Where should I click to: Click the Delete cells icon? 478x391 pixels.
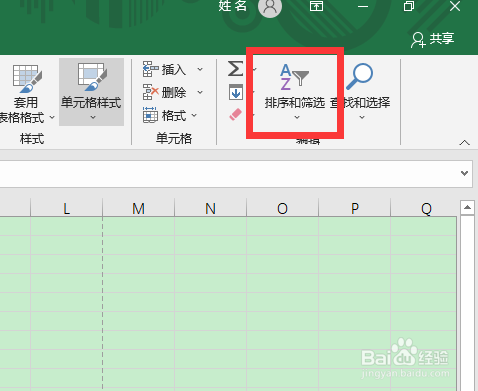pyautogui.click(x=150, y=92)
